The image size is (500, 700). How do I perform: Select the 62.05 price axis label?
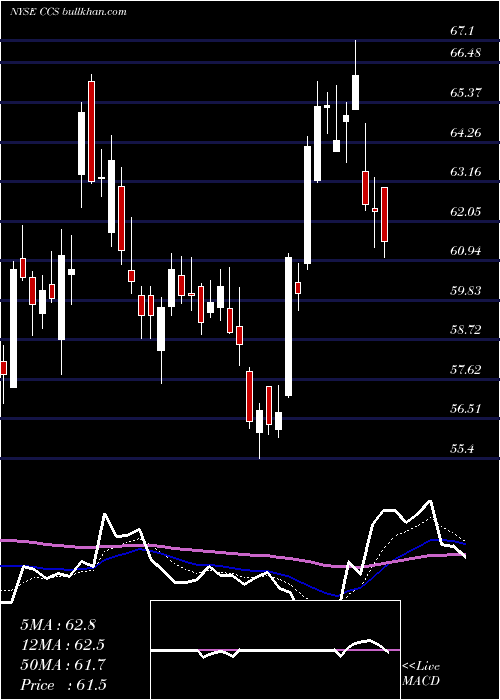(465, 212)
